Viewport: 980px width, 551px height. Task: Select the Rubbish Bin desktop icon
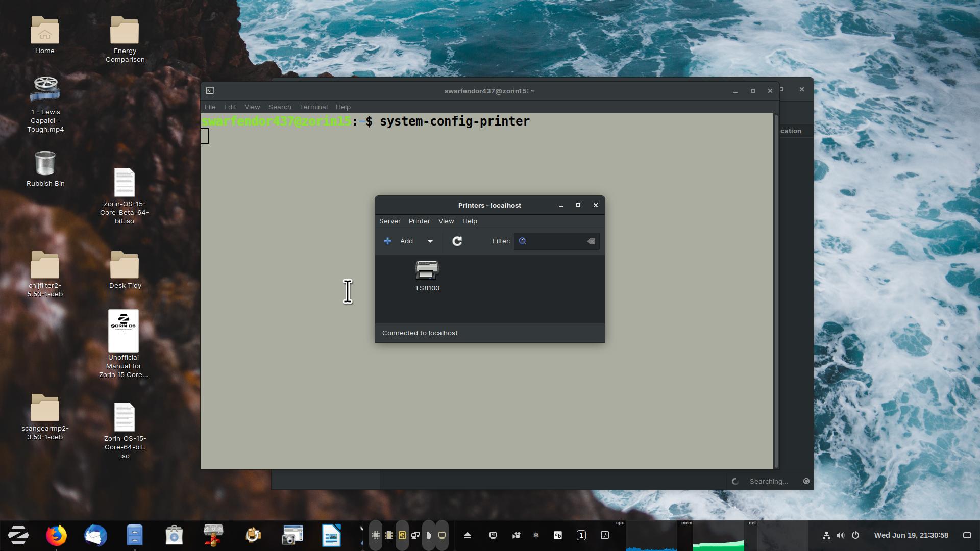[x=45, y=168]
